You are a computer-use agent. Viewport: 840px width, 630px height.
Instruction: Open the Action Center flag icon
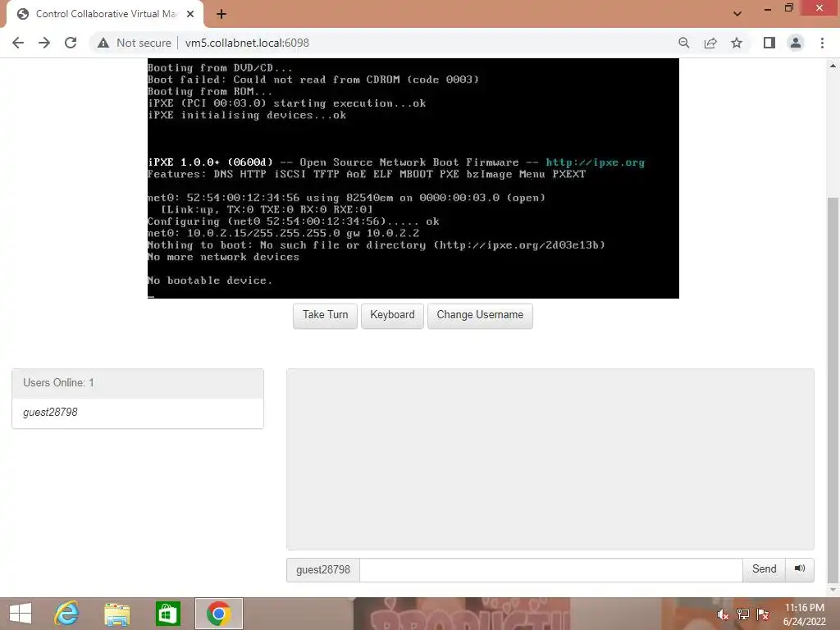(763, 614)
